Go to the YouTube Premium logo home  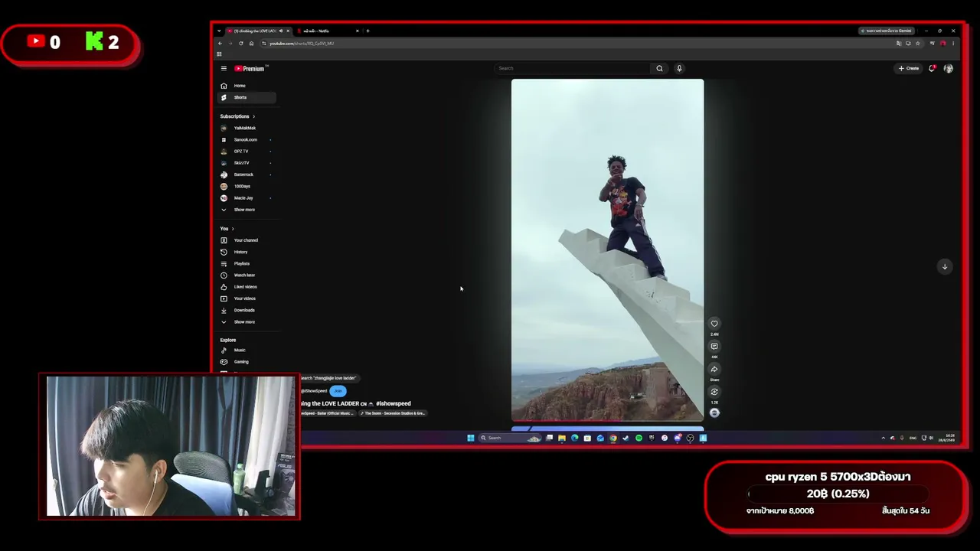(250, 69)
